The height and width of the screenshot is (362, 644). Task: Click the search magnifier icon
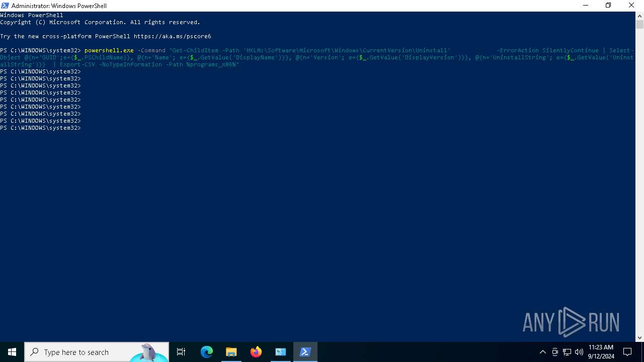[x=35, y=352]
